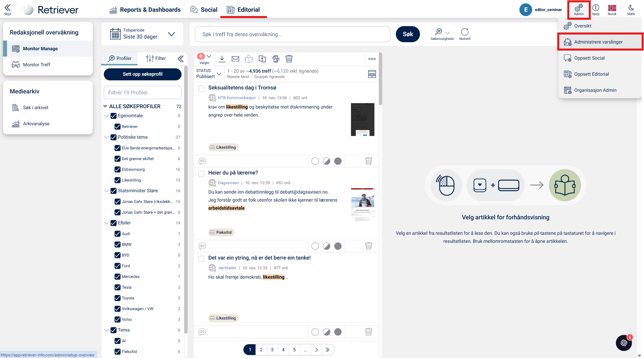
Task: Open the three-dot more options menu
Action: pos(372,59)
